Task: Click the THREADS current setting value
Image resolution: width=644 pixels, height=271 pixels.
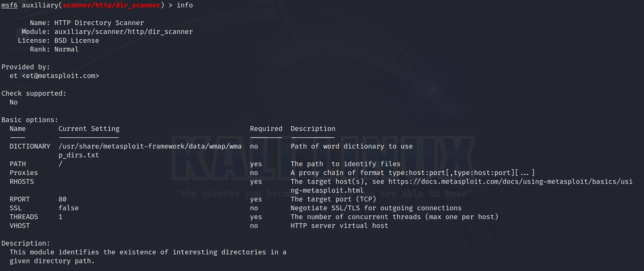Action: coord(60,217)
